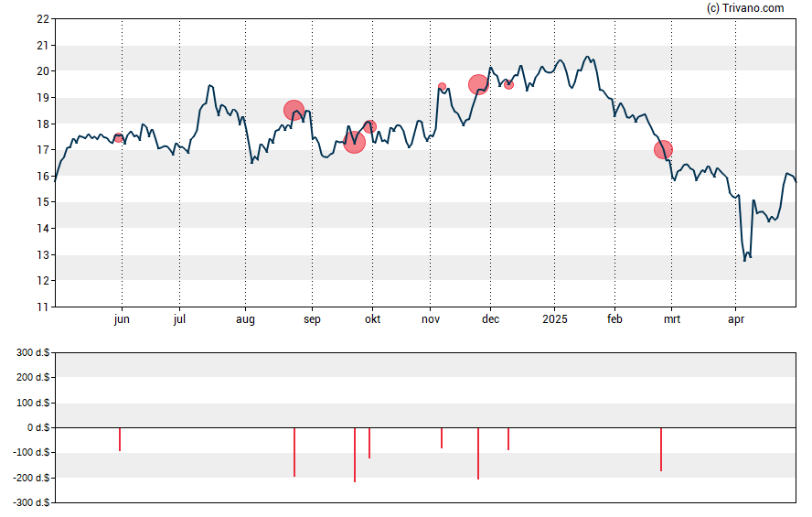Click the price line's lowest point in April
Image resolution: width=812 pixels, height=517 pixels.
(x=744, y=260)
